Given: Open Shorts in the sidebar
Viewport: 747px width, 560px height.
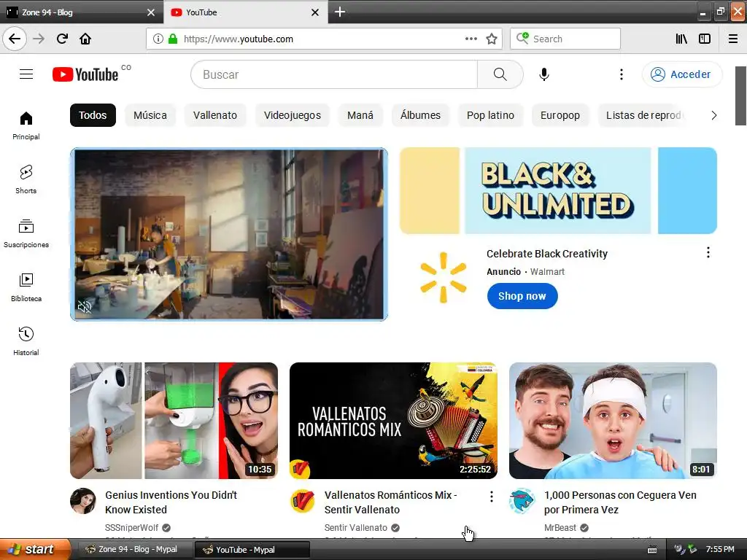Looking at the screenshot, I should 26,179.
